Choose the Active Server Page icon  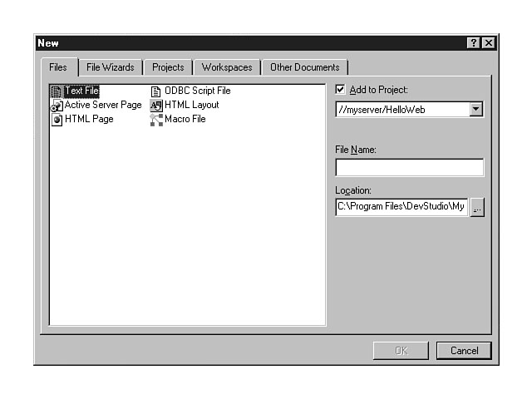click(x=57, y=106)
